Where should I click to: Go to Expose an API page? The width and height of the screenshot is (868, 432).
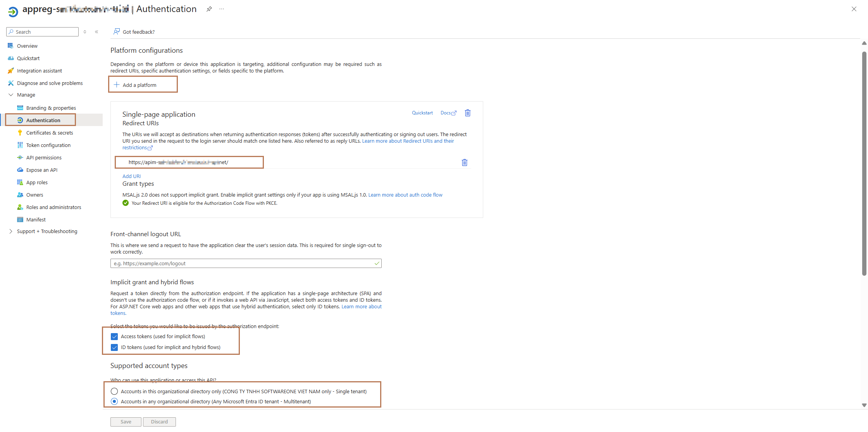click(42, 170)
